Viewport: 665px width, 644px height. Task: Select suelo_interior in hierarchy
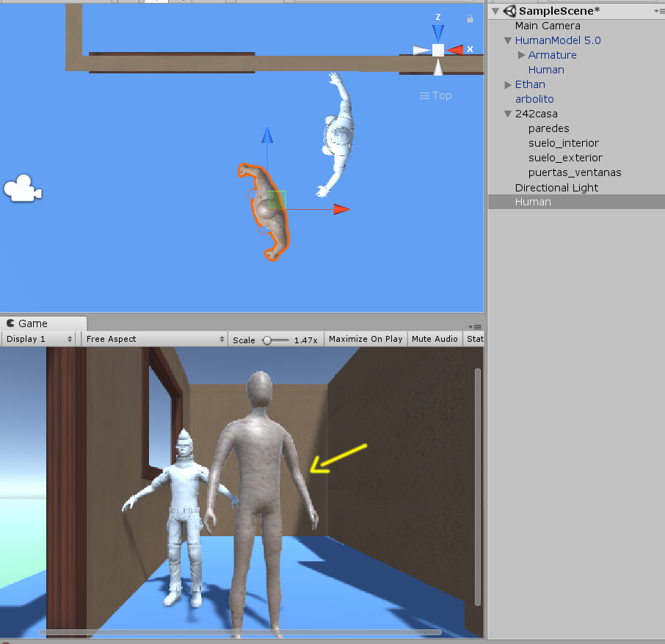564,143
